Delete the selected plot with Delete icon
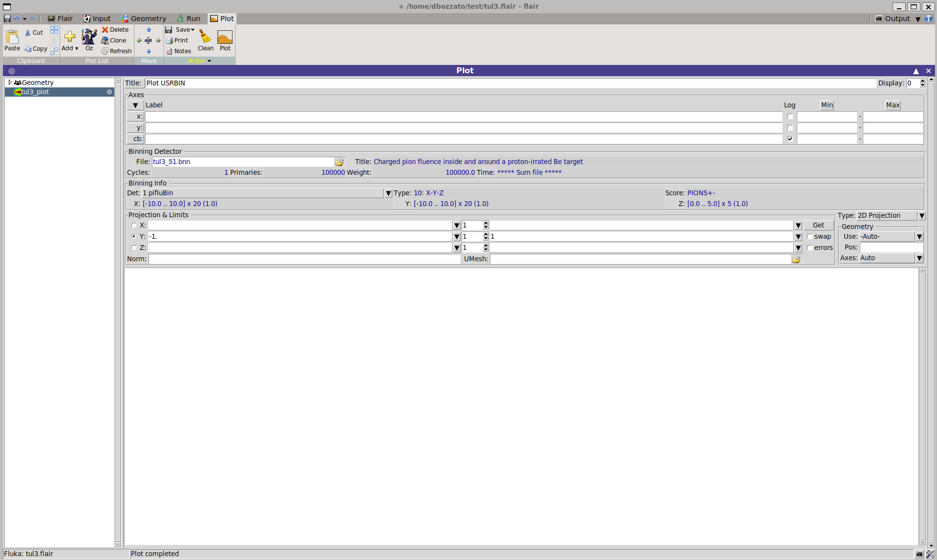This screenshot has width=937, height=560. coord(115,30)
